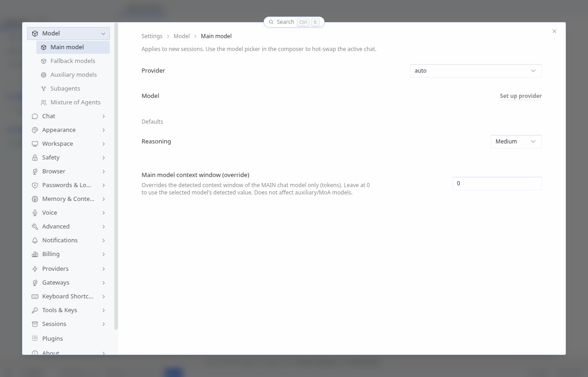Click the Main model cube icon

44,47
